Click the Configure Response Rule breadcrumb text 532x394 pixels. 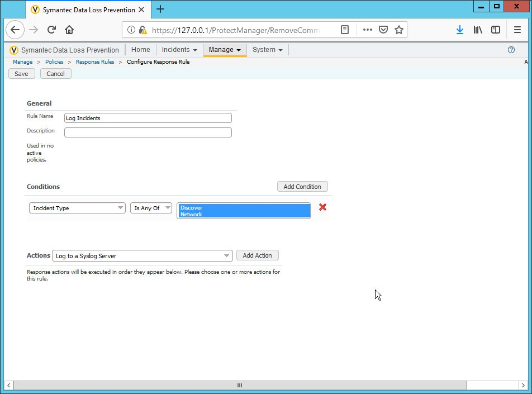coord(158,62)
